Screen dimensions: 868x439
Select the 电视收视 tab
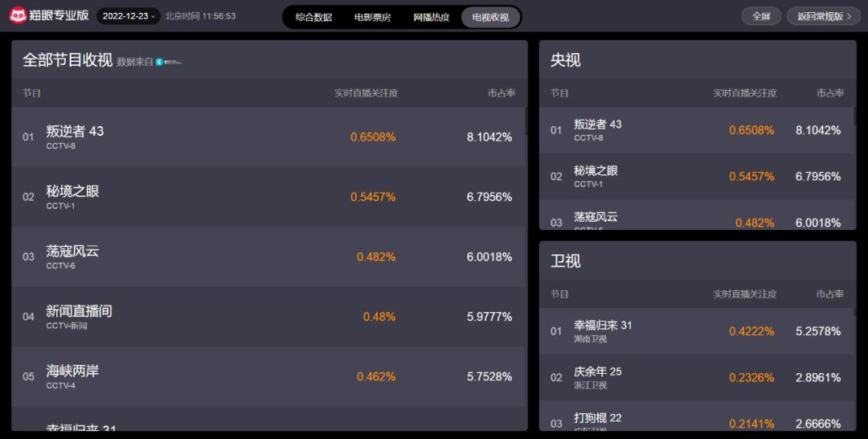pos(490,17)
